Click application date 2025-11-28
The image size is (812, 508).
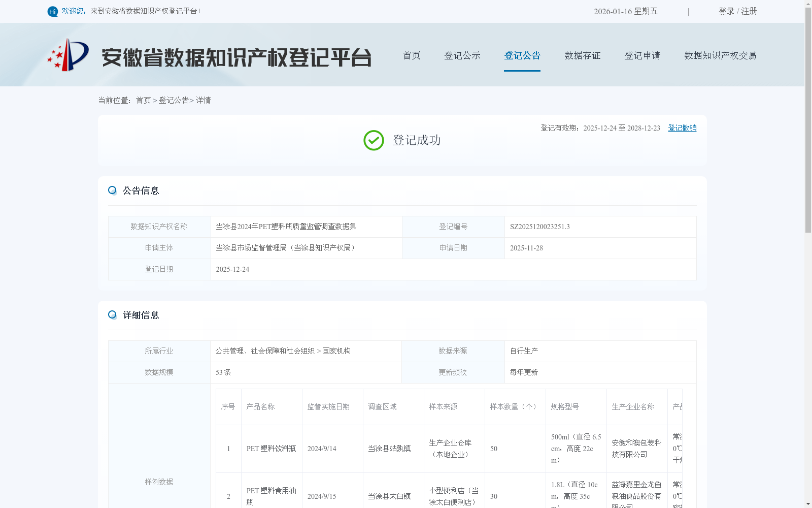pyautogui.click(x=526, y=248)
